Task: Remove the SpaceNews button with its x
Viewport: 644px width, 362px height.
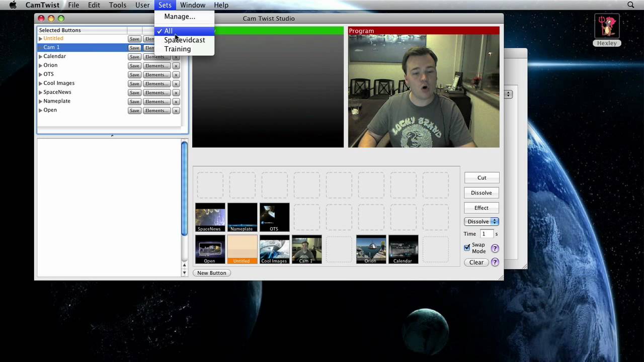Action: [176, 93]
